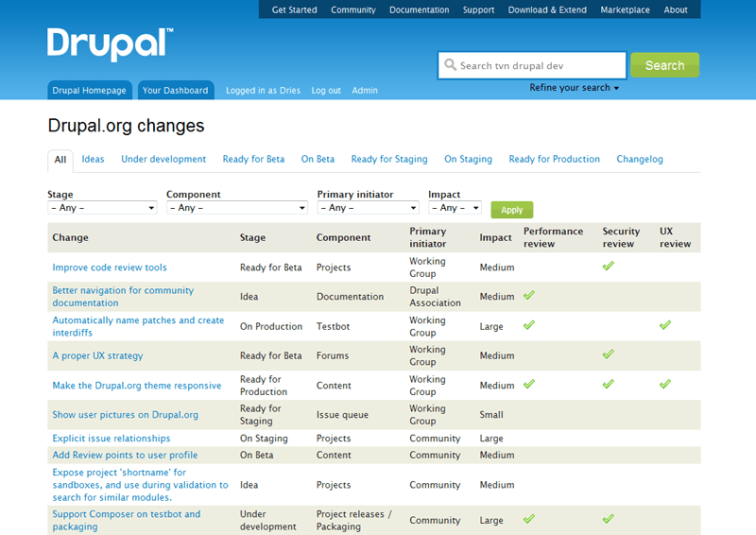
Task: Click Logged in as Dries link
Action: click(263, 90)
